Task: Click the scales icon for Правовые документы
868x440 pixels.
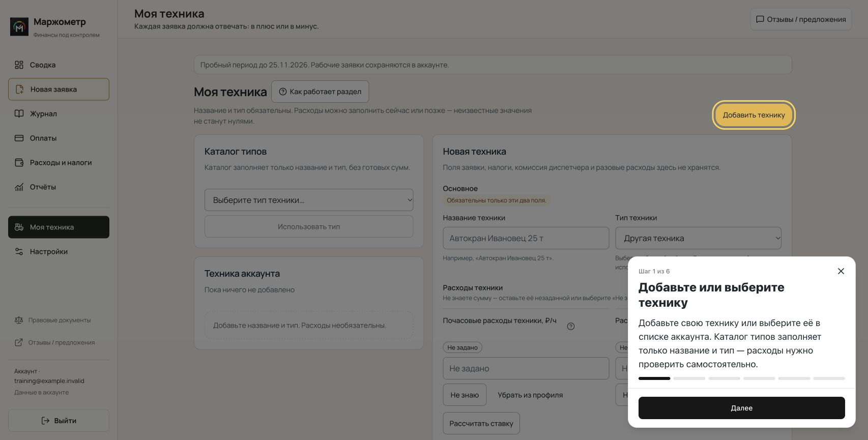Action: coord(19,320)
